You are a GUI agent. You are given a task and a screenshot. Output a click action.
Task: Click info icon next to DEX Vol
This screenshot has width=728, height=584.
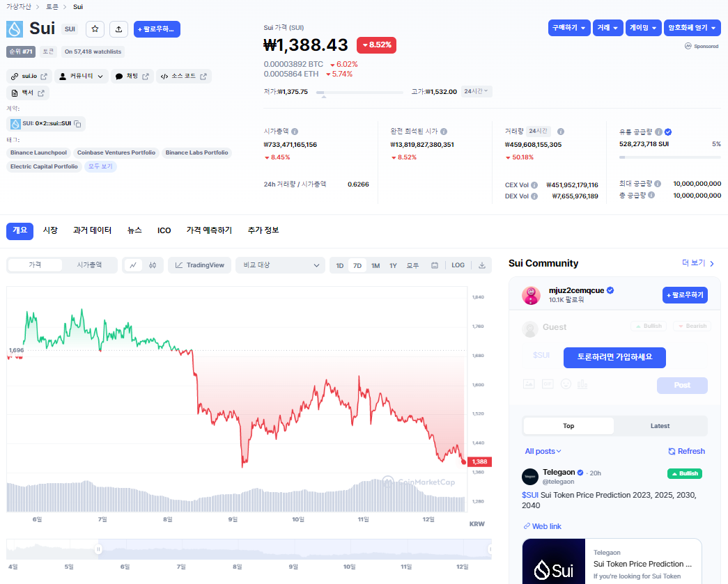point(534,196)
